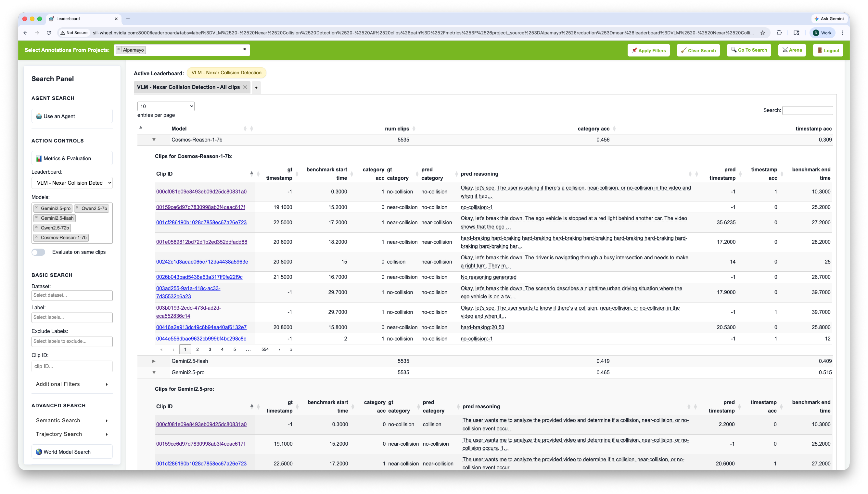Remove Qwen2.5-7b model tag
Viewport: 868px width, 494px height.
77,208
